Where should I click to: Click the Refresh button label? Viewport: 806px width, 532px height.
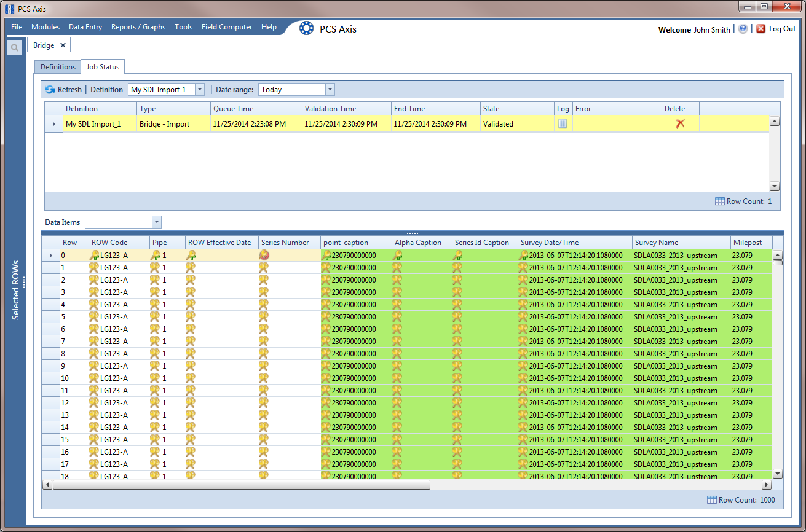pyautogui.click(x=69, y=90)
